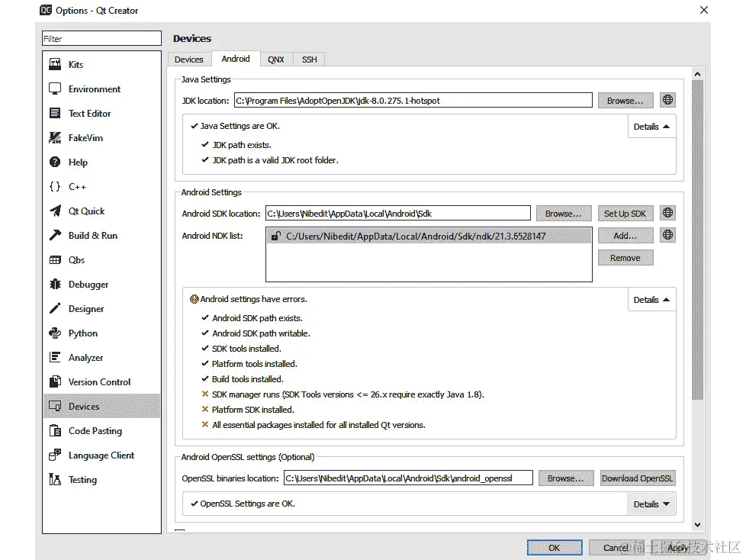Click the Set Up SDK button
Image resolution: width=746 pixels, height=560 pixels.
point(625,214)
